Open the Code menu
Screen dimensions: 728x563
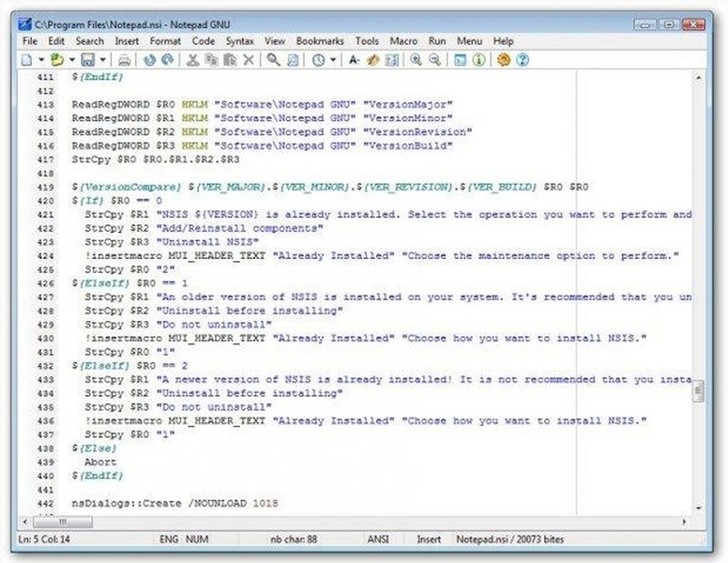coord(204,41)
